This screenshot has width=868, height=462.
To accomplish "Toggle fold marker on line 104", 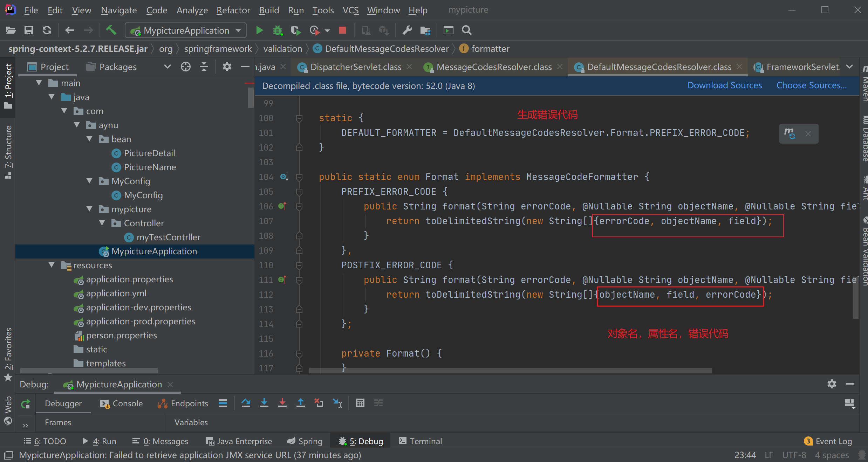I will [299, 177].
